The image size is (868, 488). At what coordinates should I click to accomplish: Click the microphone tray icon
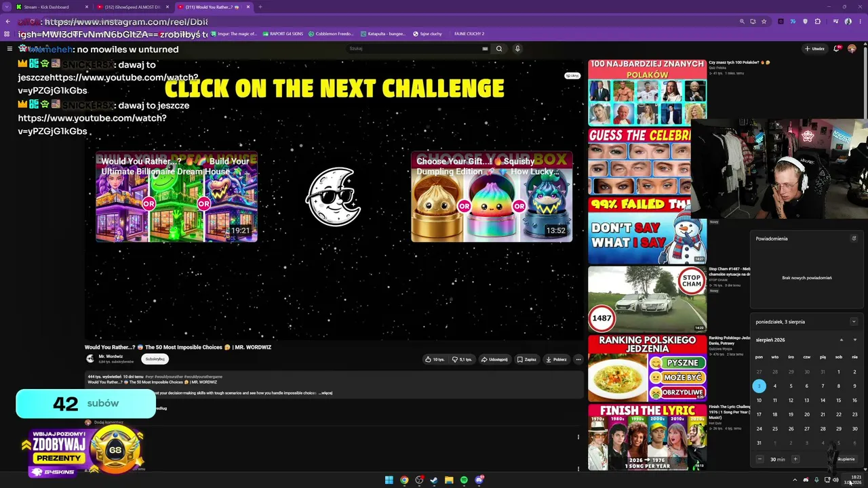coord(816,480)
